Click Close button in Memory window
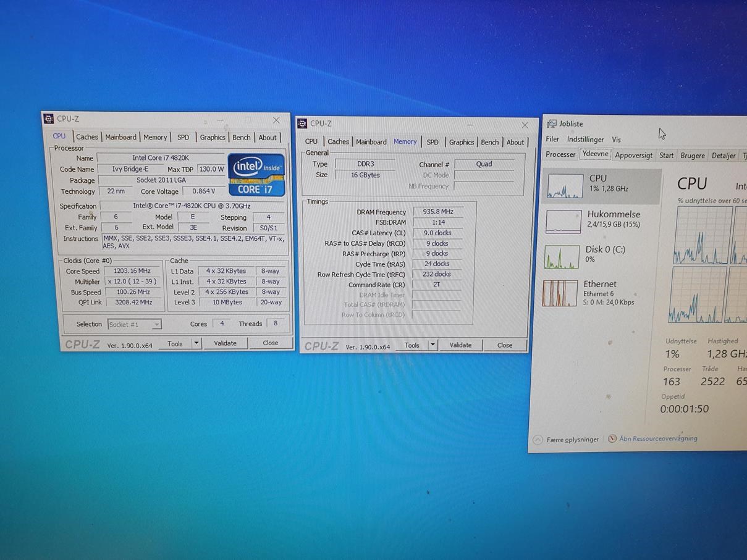 505,345
